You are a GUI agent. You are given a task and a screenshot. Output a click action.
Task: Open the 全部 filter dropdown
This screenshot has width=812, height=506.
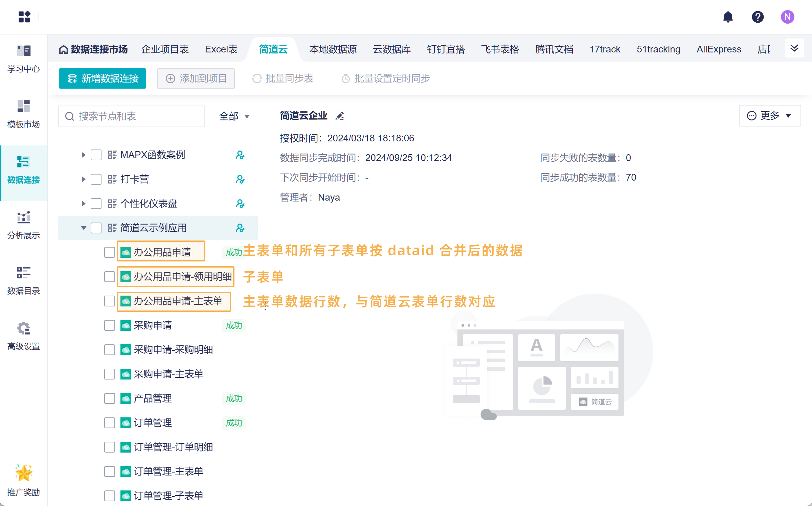click(x=234, y=116)
